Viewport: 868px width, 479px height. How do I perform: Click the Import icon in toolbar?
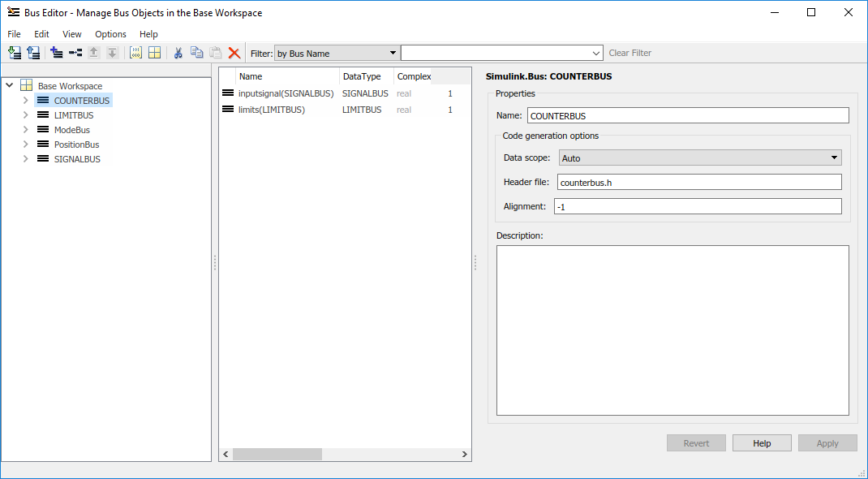15,53
